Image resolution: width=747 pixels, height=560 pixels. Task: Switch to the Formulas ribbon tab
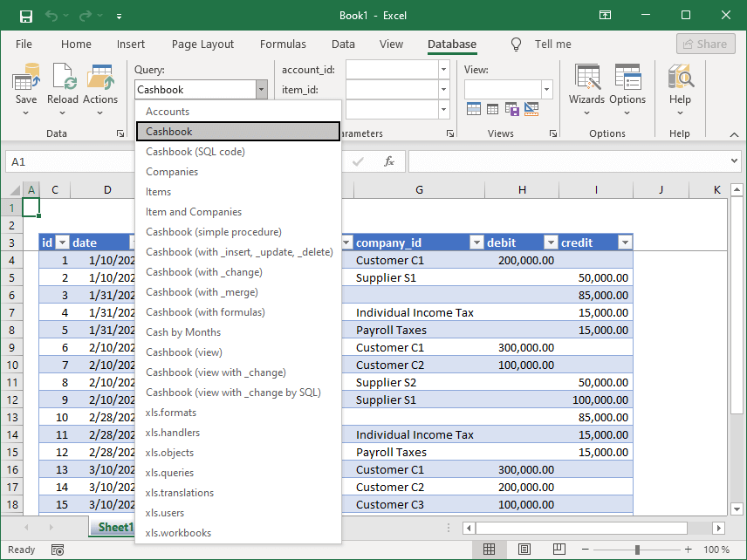283,44
